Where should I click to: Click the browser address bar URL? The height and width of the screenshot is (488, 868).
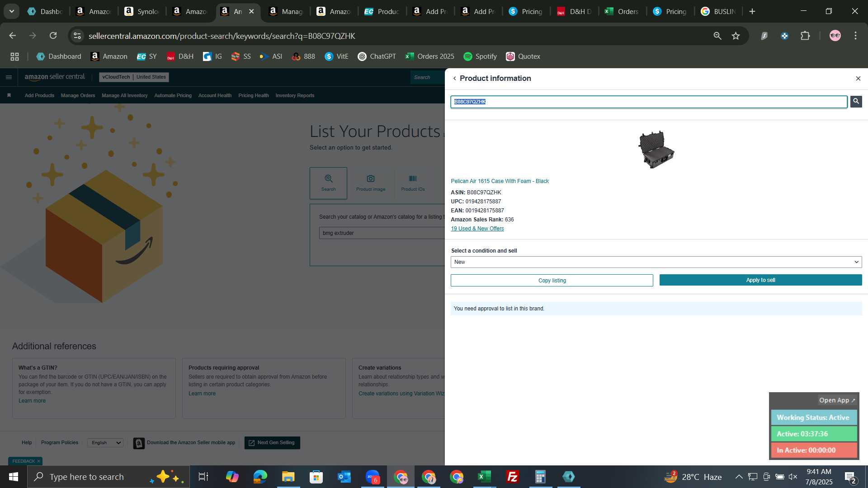click(x=222, y=36)
